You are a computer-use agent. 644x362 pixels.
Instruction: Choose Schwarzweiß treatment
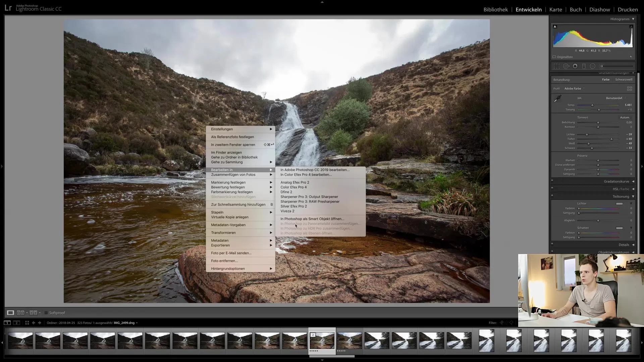point(624,80)
